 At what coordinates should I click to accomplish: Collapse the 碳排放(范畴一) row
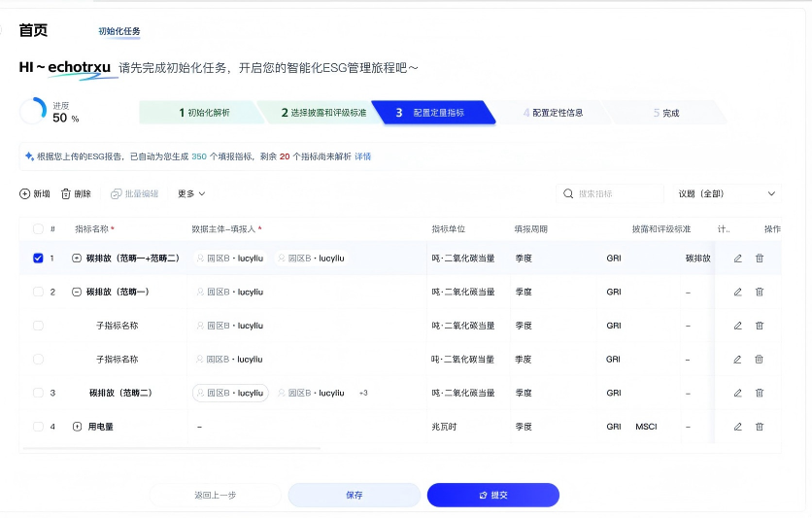[77, 292]
